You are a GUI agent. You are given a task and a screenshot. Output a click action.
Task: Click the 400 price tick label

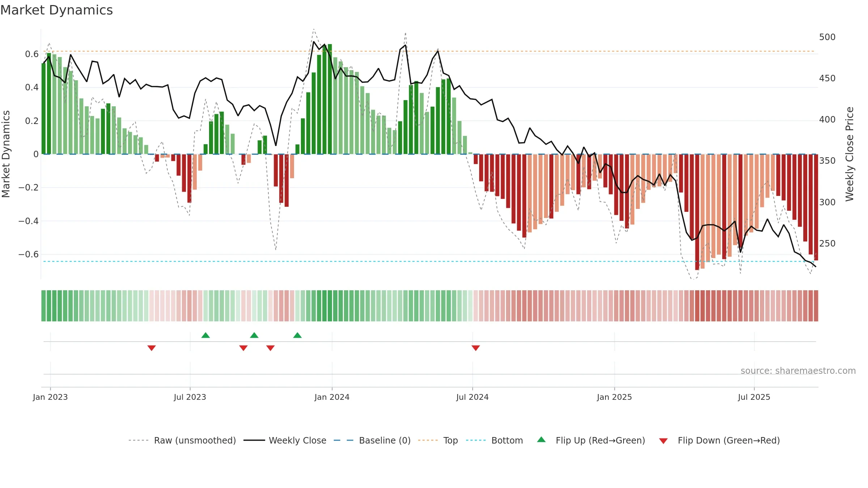(827, 120)
